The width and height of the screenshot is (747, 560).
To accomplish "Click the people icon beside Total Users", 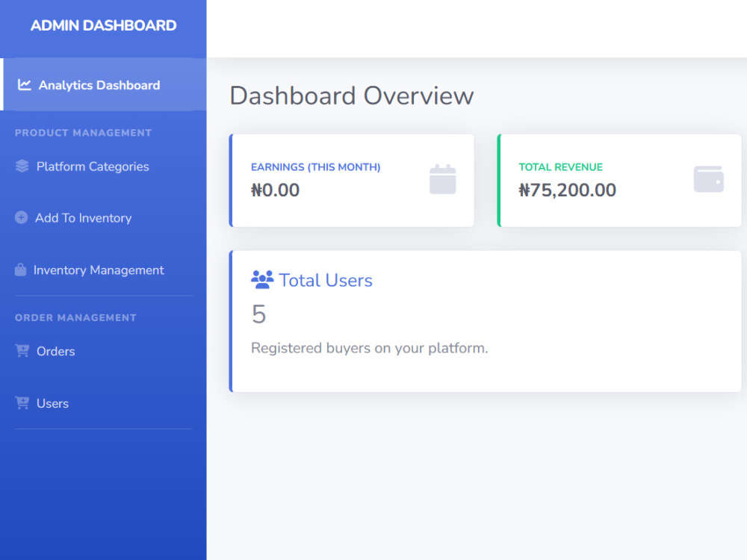I will pyautogui.click(x=262, y=279).
